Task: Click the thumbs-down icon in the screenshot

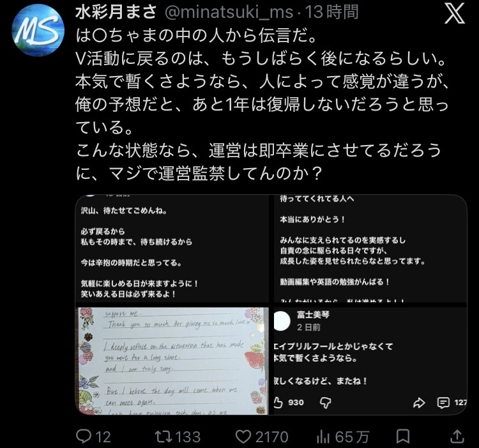Action: [x=325, y=403]
